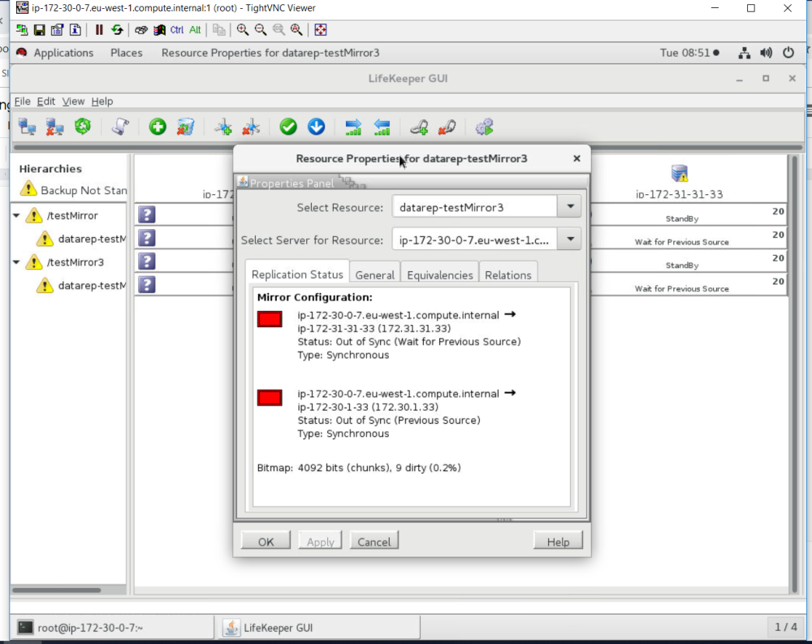This screenshot has height=644, width=812.
Task: Click the Delete Resource Hierarchy icon
Action: pyautogui.click(x=185, y=127)
